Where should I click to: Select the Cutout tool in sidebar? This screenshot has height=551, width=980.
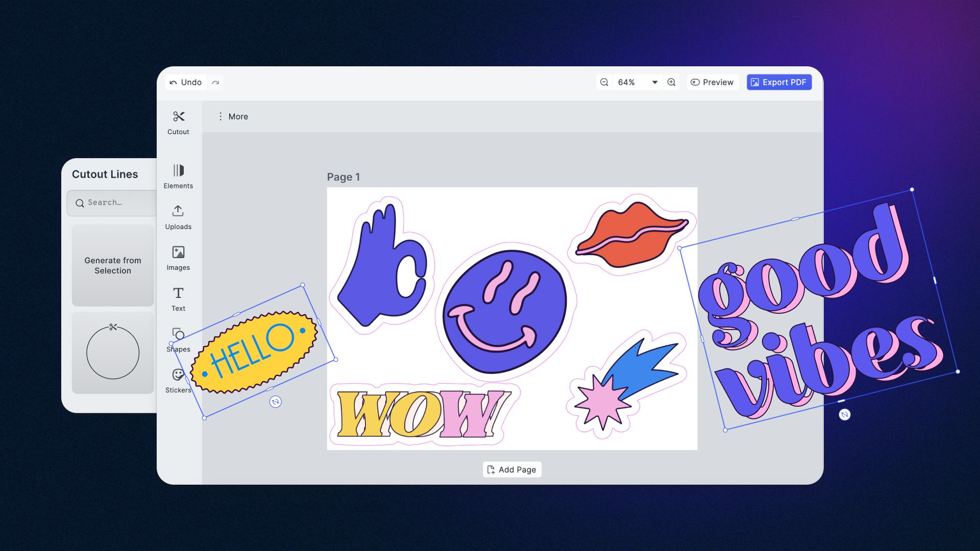pos(178,122)
